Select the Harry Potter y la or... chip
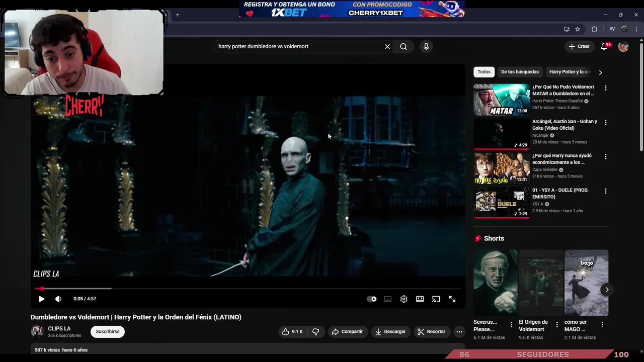 pyautogui.click(x=569, y=72)
